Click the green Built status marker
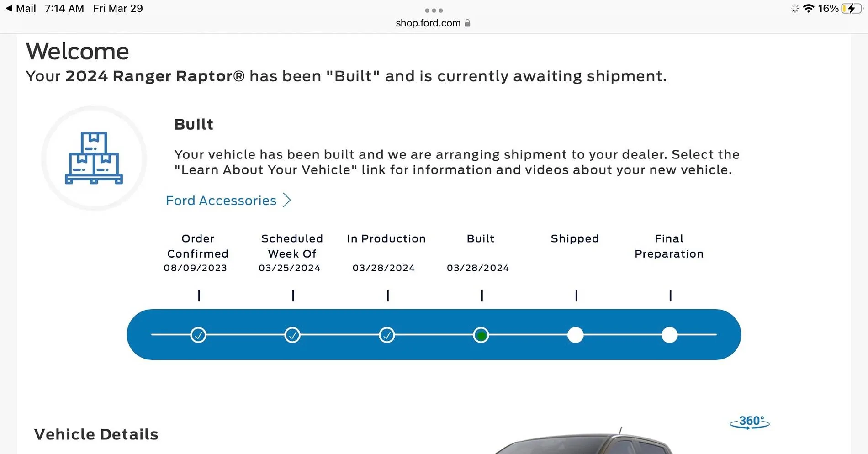The width and height of the screenshot is (868, 454). 481,335
